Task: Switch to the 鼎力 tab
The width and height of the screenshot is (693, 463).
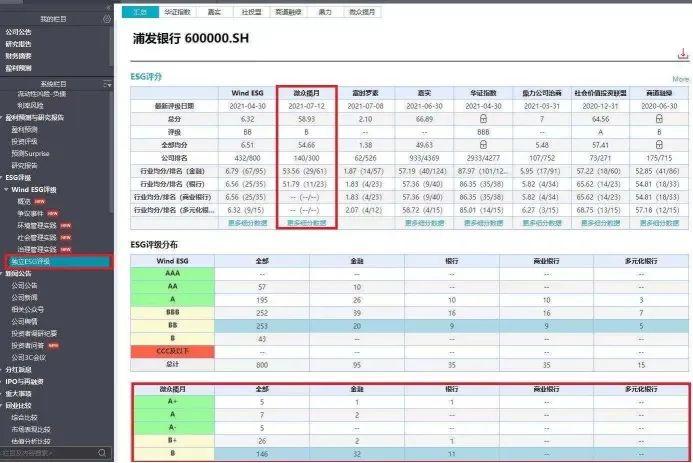Action: coord(325,12)
